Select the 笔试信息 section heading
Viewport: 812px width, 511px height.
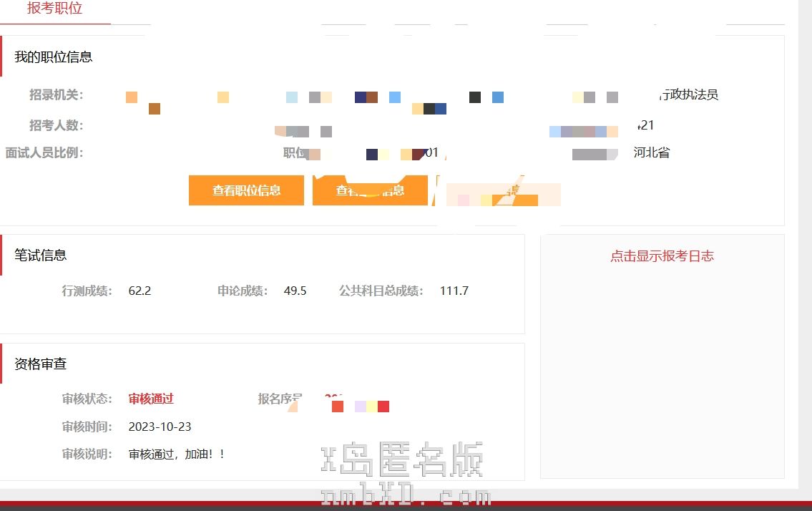tap(41, 255)
